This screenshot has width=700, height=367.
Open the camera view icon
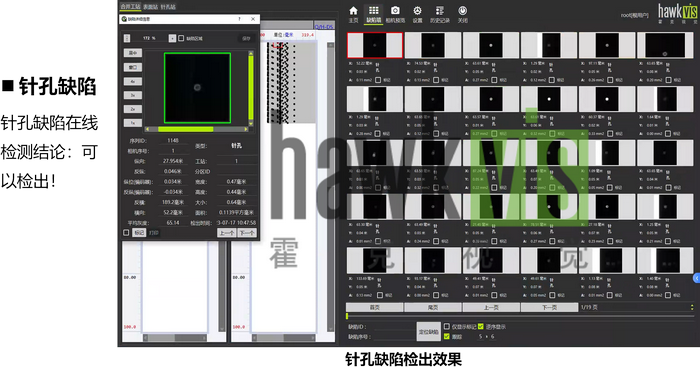click(395, 13)
